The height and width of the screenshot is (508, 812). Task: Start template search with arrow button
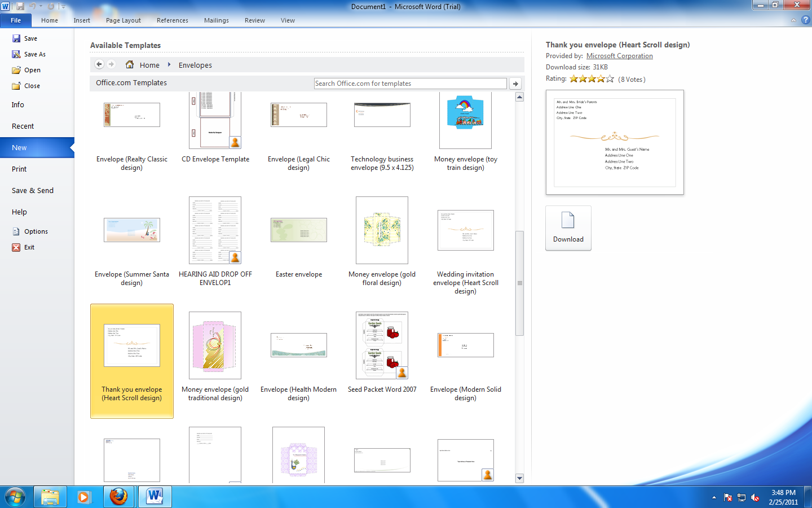(515, 84)
